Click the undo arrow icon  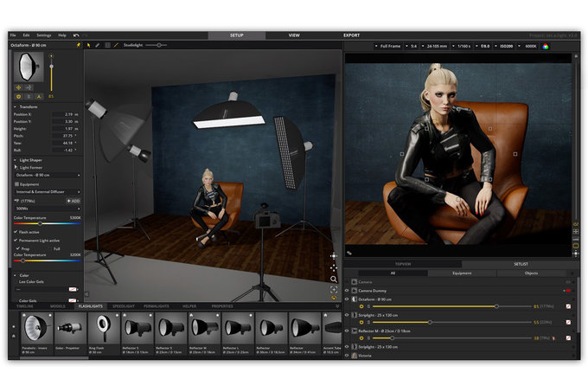pyautogui.click(x=76, y=35)
